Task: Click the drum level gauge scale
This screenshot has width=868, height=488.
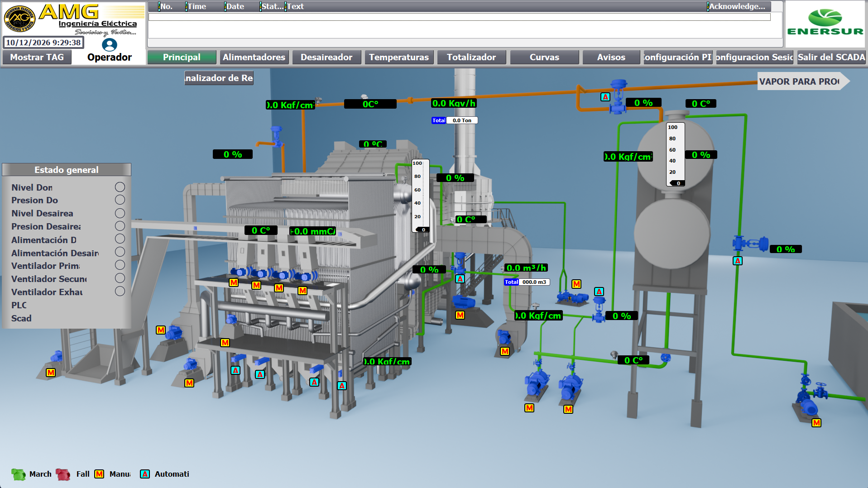Action: (420, 196)
